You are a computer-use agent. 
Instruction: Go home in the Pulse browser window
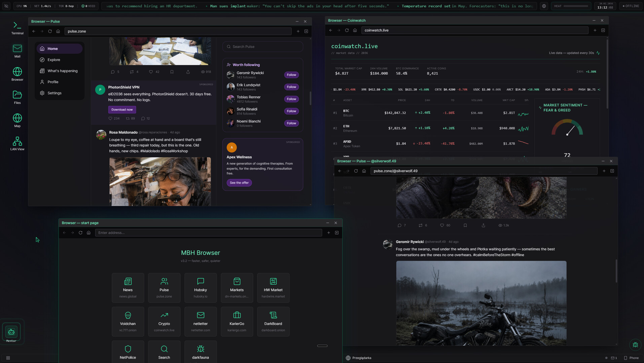tap(58, 31)
